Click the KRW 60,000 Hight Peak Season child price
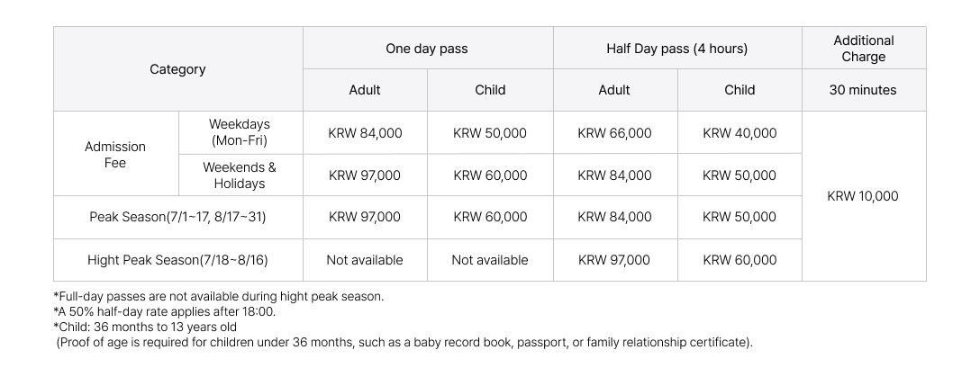The height and width of the screenshot is (368, 980). [740, 260]
